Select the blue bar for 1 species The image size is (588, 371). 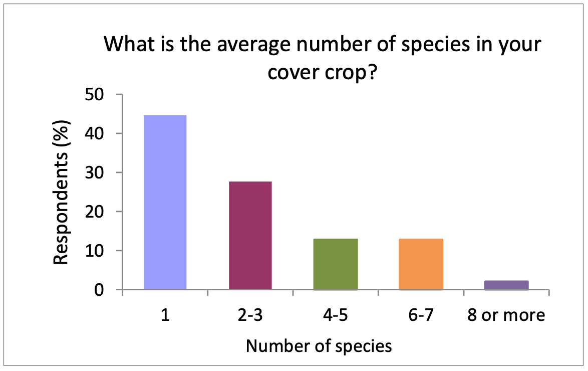point(165,203)
